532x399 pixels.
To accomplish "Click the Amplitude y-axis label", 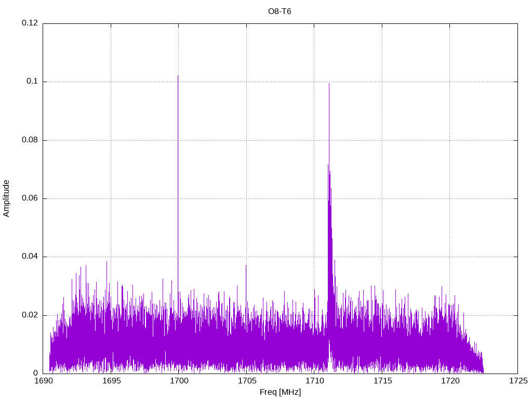I will click(6, 198).
